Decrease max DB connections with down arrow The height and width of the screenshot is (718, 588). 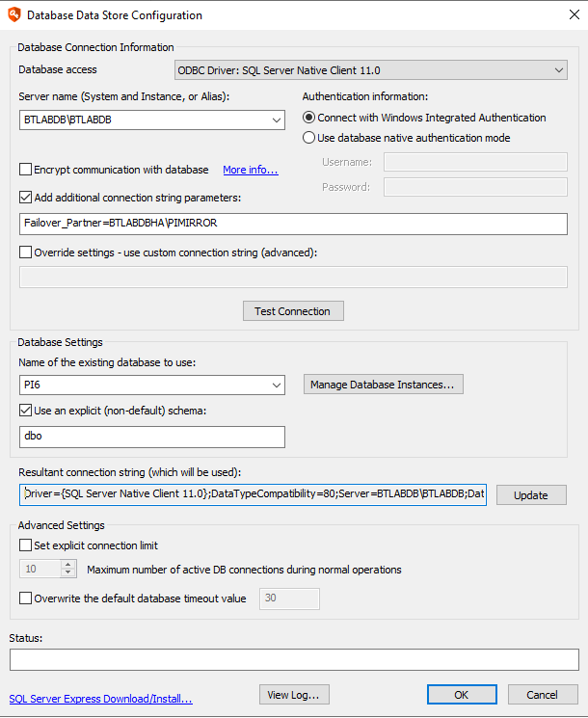coord(68,572)
